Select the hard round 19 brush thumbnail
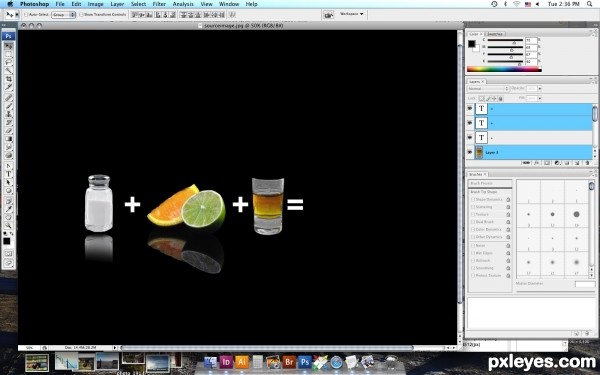 click(576, 215)
